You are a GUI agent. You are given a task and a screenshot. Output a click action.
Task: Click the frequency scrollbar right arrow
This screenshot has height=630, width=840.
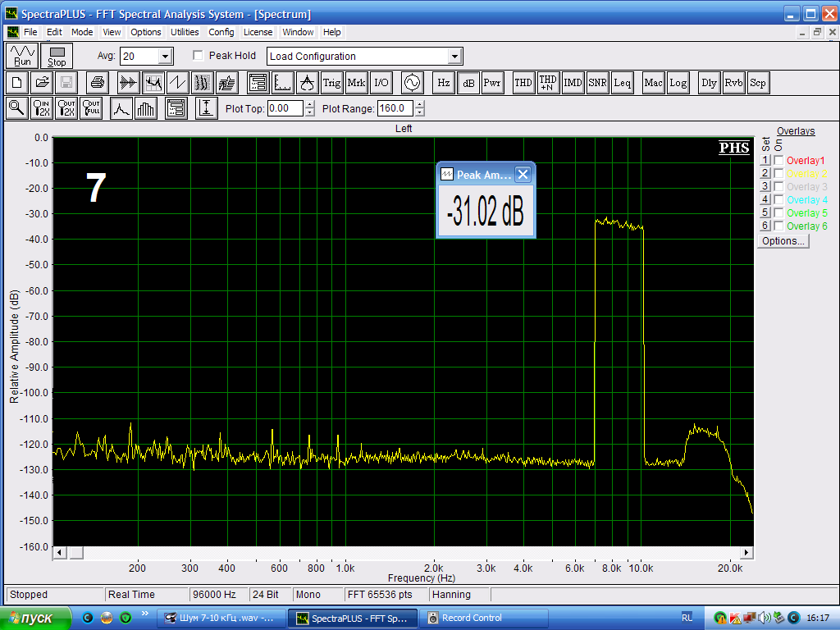point(746,552)
